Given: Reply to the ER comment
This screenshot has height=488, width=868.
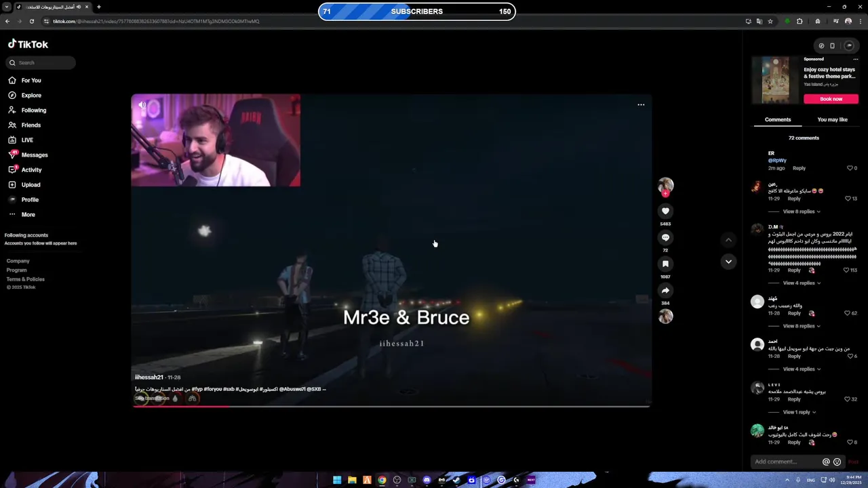Looking at the screenshot, I should pyautogui.click(x=799, y=168).
